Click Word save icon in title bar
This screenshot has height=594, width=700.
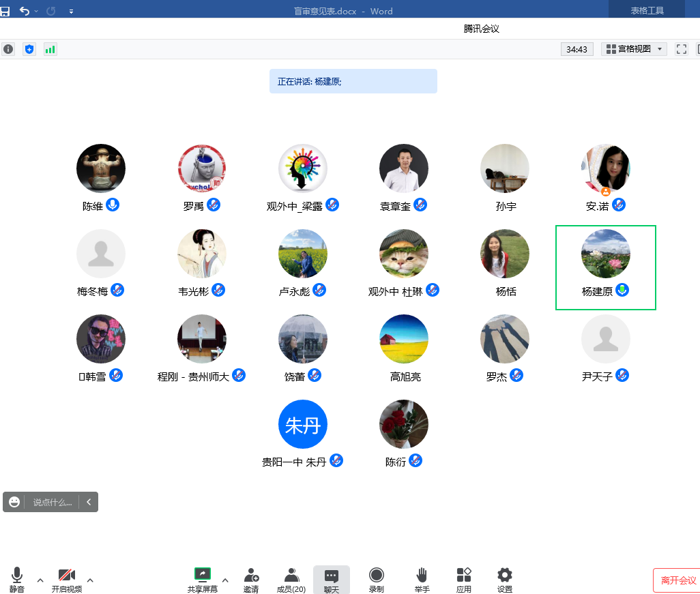click(5, 11)
